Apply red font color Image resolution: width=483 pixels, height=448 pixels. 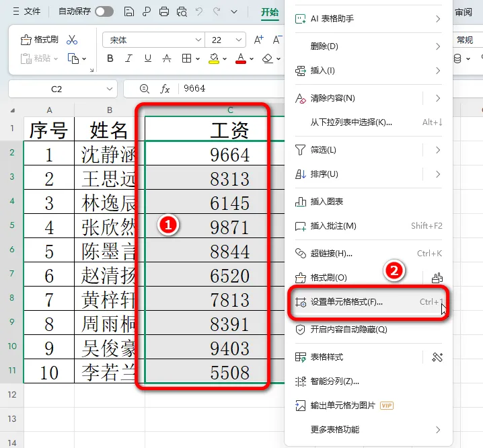[241, 59]
